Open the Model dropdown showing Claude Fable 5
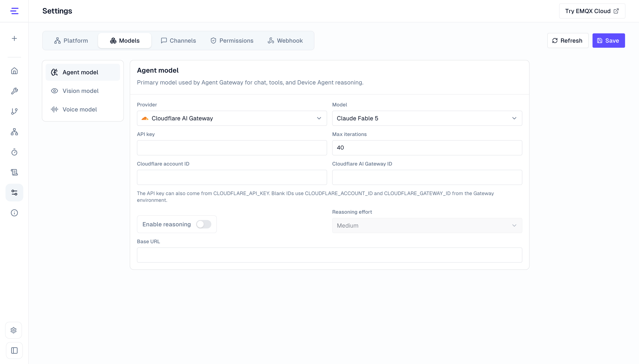The height and width of the screenshot is (364, 639). pos(427,118)
